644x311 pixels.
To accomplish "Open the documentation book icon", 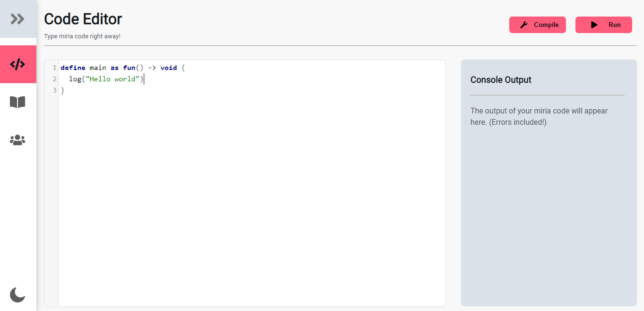I will pos(17,102).
